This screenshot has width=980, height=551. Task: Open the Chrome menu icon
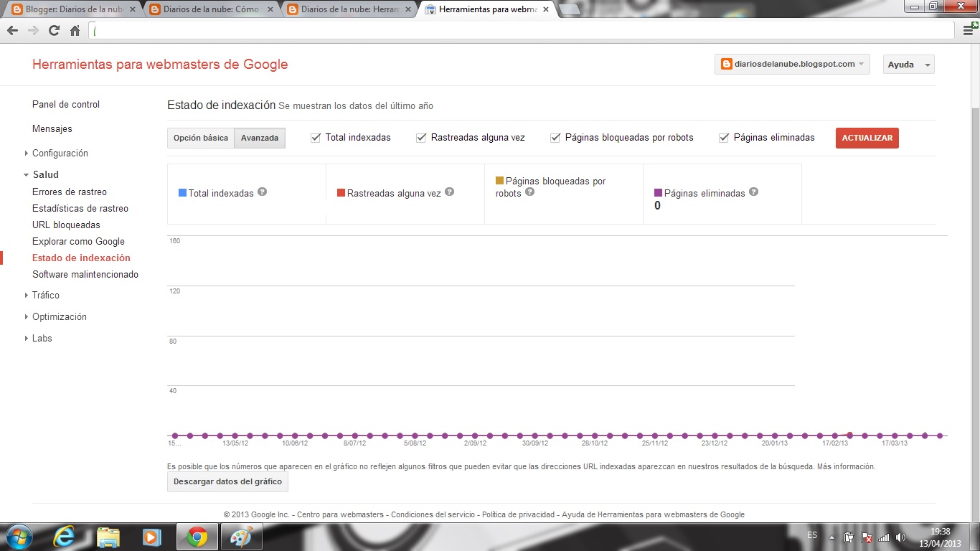969,30
